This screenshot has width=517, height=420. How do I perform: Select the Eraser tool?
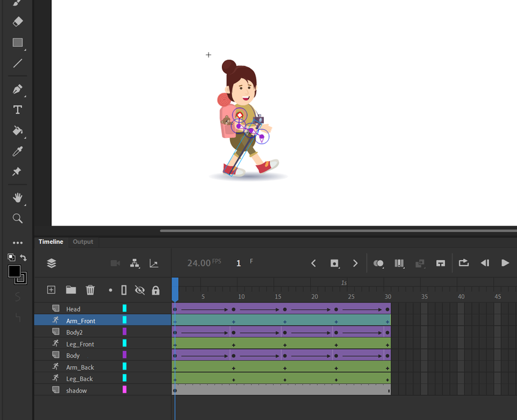tap(17, 21)
